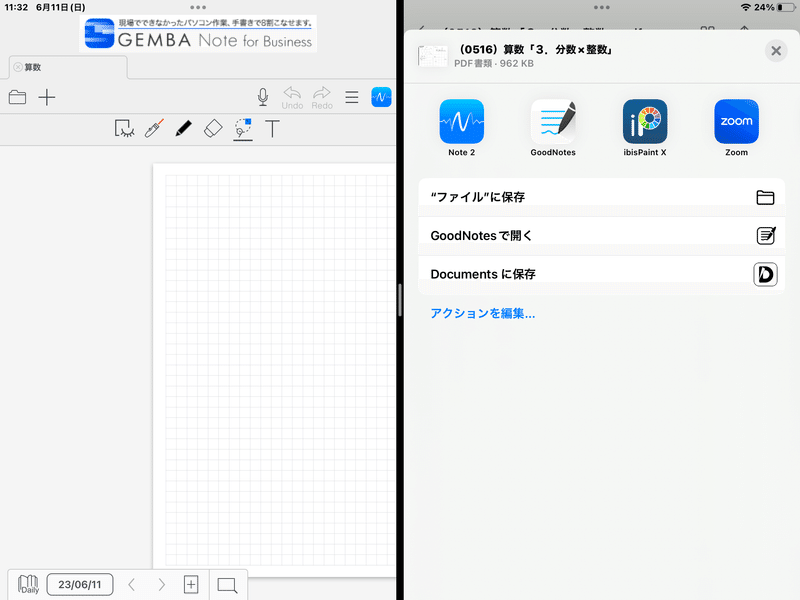The height and width of the screenshot is (600, 800).
Task: Tap the blue Note app icon in toolbar
Action: 381,97
